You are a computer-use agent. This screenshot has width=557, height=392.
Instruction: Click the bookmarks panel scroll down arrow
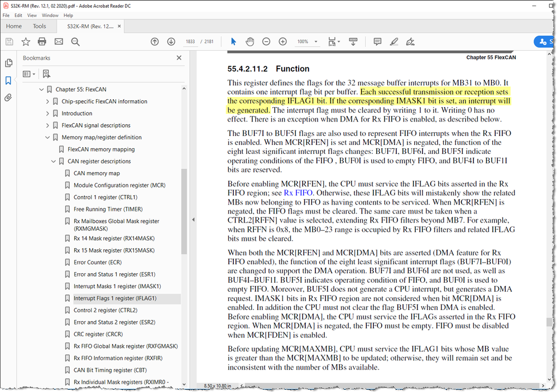coord(184,384)
